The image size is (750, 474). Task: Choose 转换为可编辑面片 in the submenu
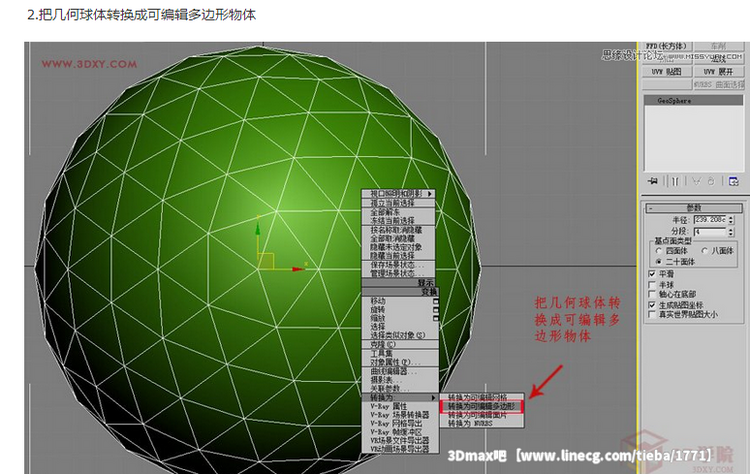[x=482, y=415]
